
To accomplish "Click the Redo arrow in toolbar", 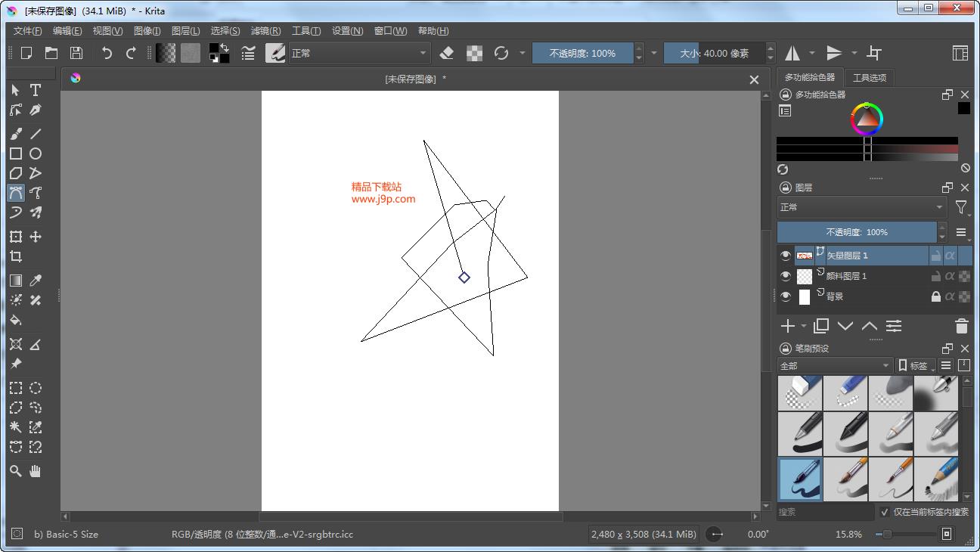I will [131, 53].
